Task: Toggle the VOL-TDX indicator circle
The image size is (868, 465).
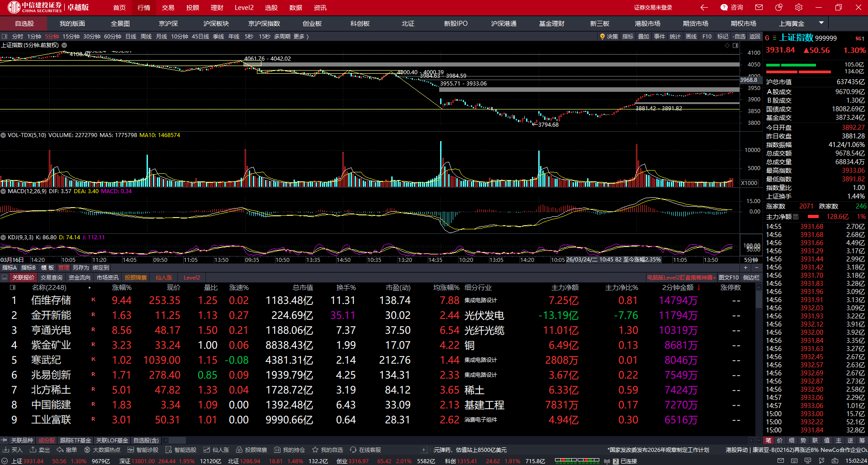Action: click(x=3, y=135)
